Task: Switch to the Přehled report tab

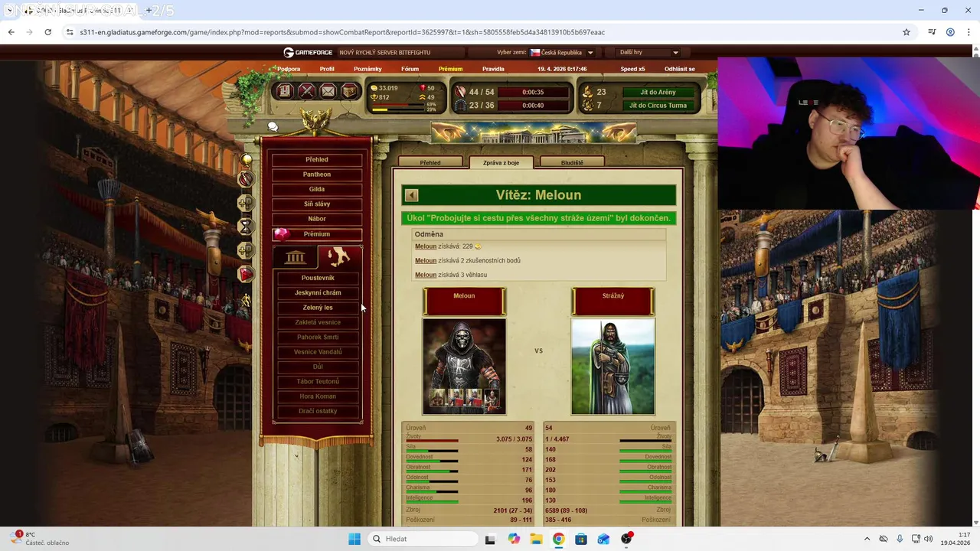Action: pos(430,162)
